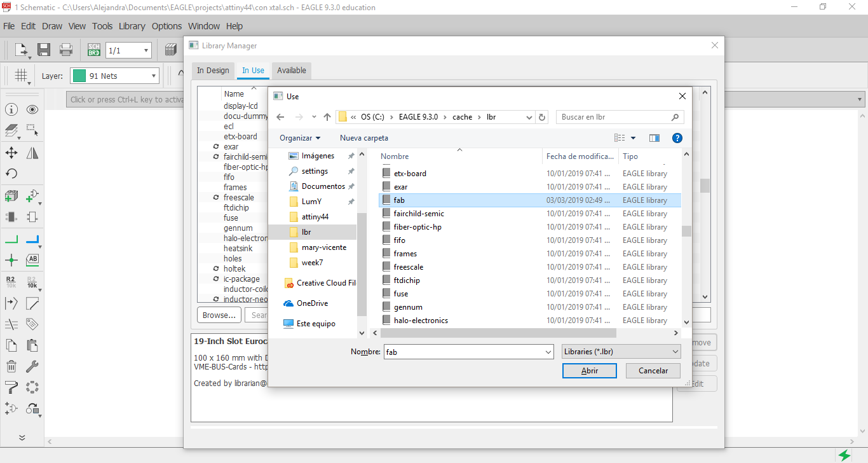Expand more tools with double chevron

tap(22, 438)
